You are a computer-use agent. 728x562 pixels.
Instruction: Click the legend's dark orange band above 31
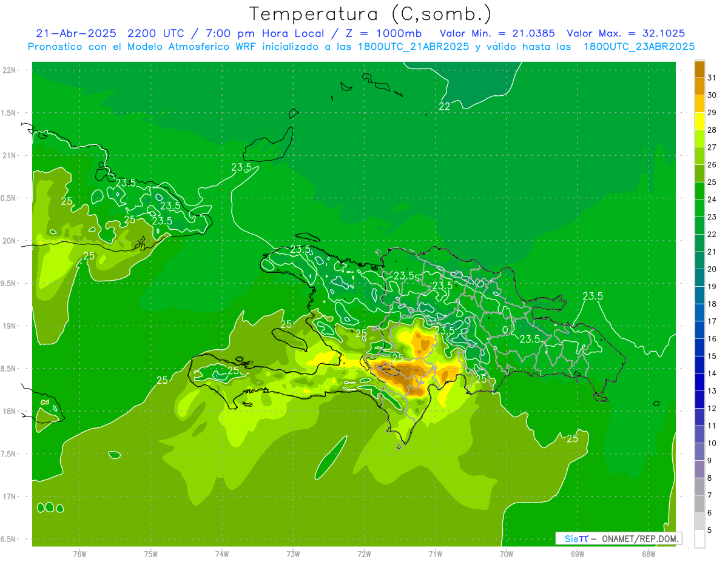click(699, 69)
